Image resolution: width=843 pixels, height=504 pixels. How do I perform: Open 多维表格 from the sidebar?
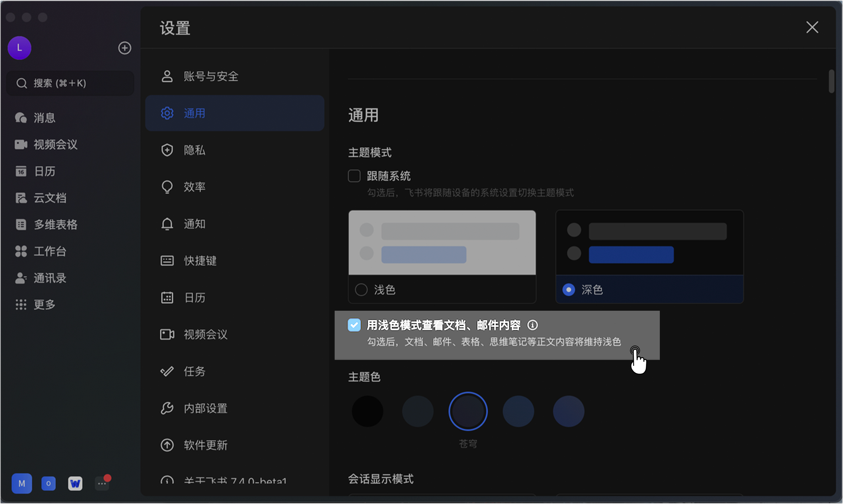[55, 225]
